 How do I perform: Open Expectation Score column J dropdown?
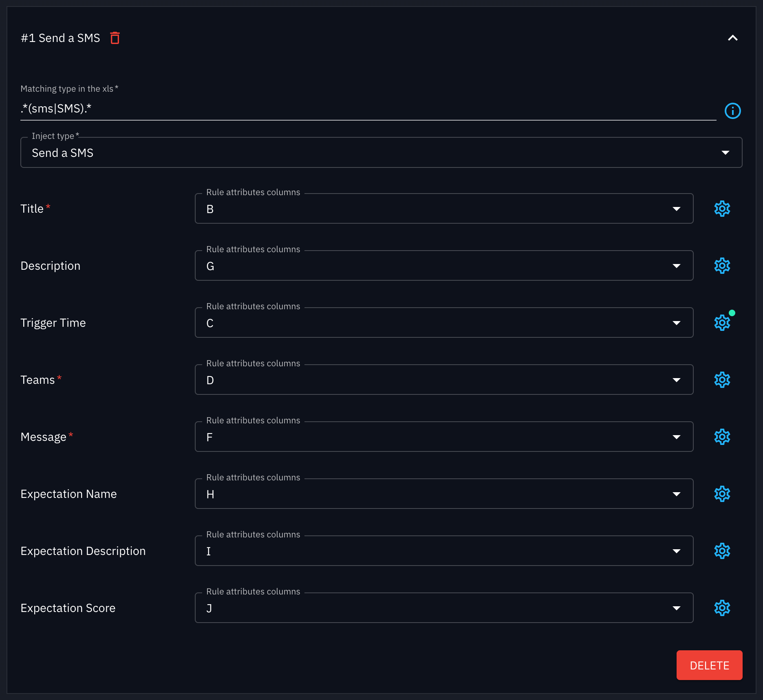point(676,608)
